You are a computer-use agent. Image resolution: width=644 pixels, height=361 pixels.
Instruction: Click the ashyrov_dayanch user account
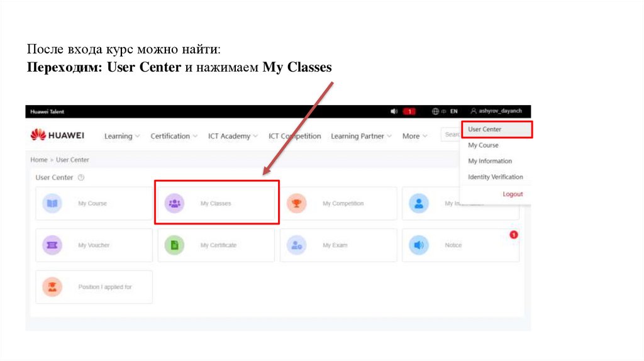click(x=496, y=111)
